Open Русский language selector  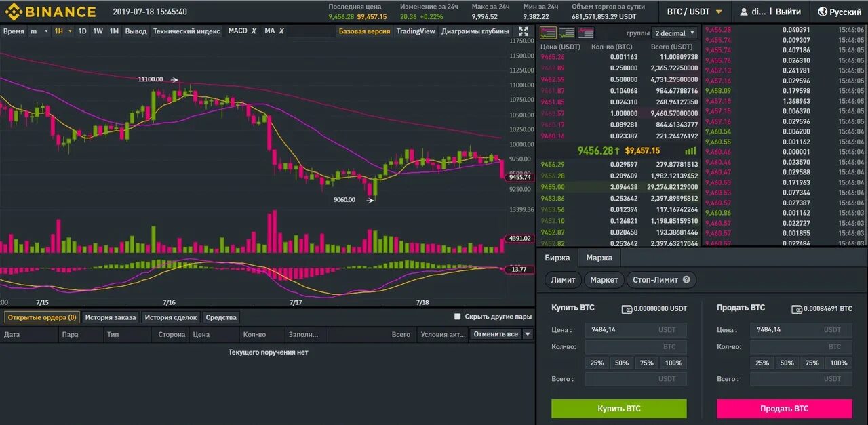point(840,12)
